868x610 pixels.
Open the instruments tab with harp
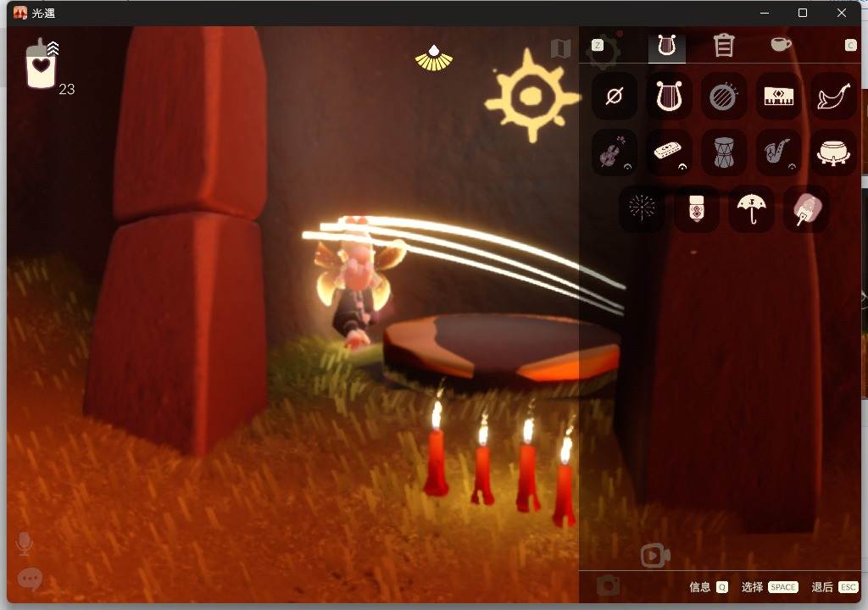pos(667,46)
